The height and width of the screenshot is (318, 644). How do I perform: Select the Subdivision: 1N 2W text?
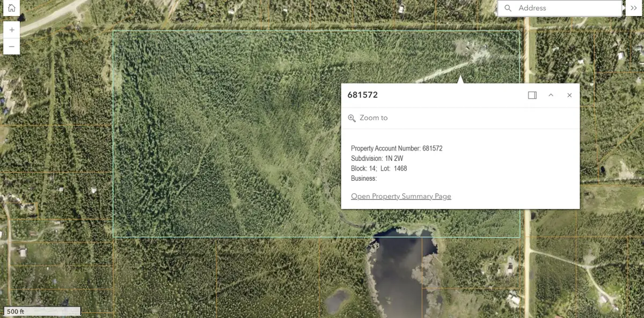pyautogui.click(x=377, y=159)
